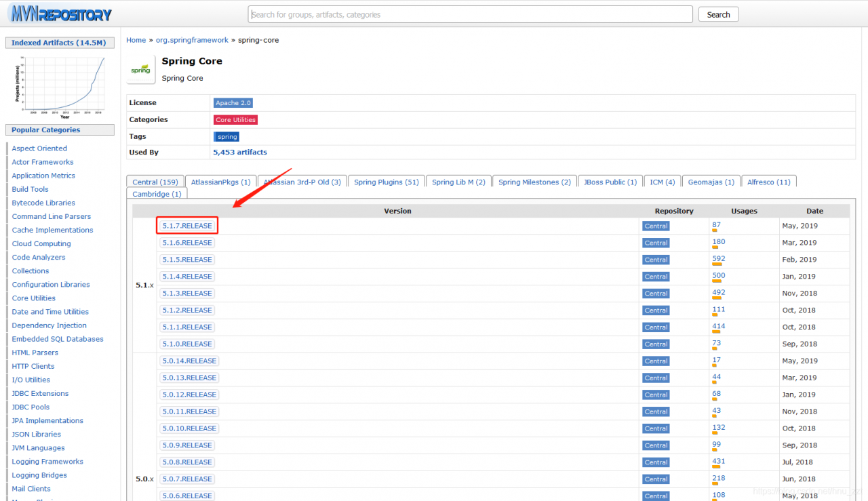Click the Search button

pos(718,14)
